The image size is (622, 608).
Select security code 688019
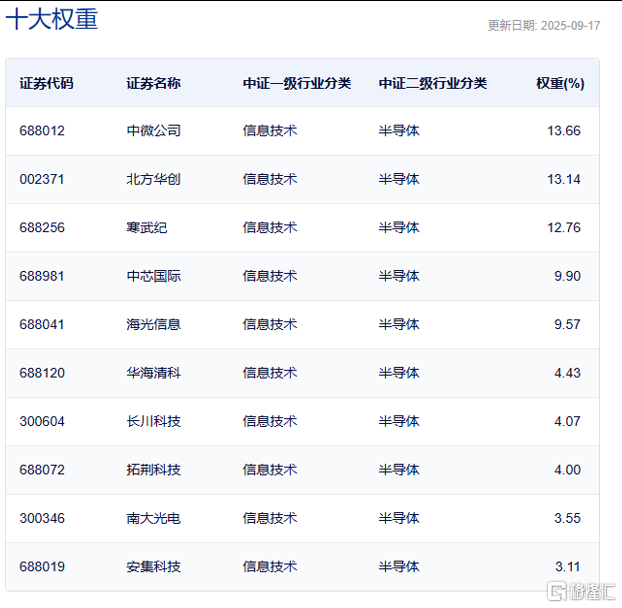(x=42, y=567)
